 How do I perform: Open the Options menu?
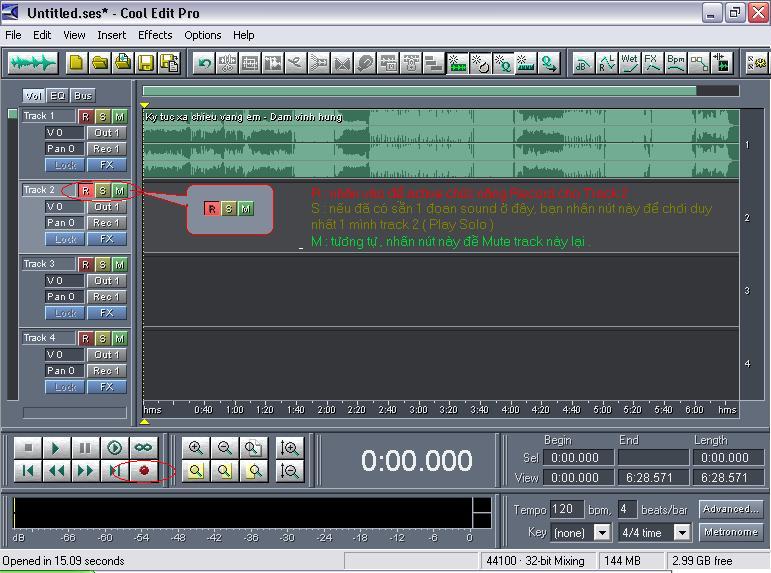[203, 35]
